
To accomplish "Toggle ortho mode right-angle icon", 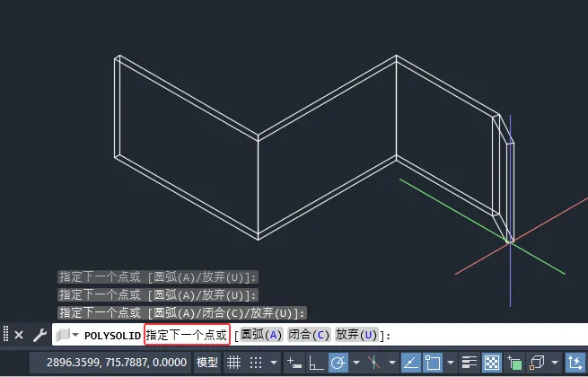I will pos(316,363).
